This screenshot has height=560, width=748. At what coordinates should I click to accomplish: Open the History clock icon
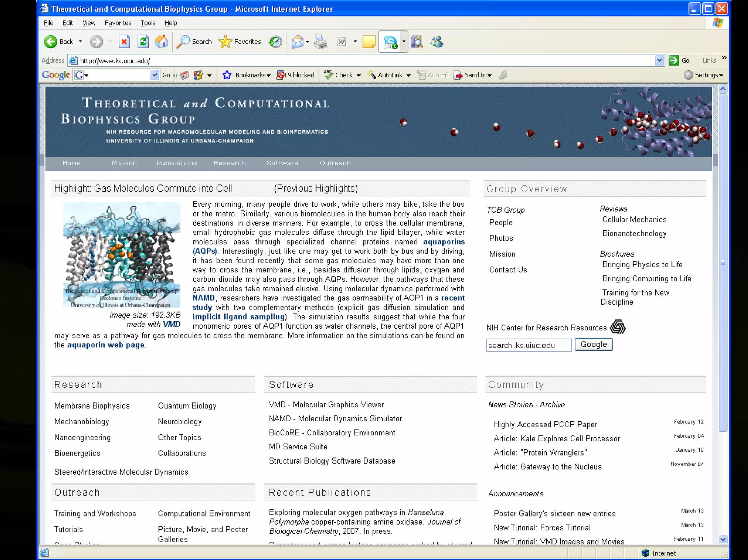[x=275, y=42]
